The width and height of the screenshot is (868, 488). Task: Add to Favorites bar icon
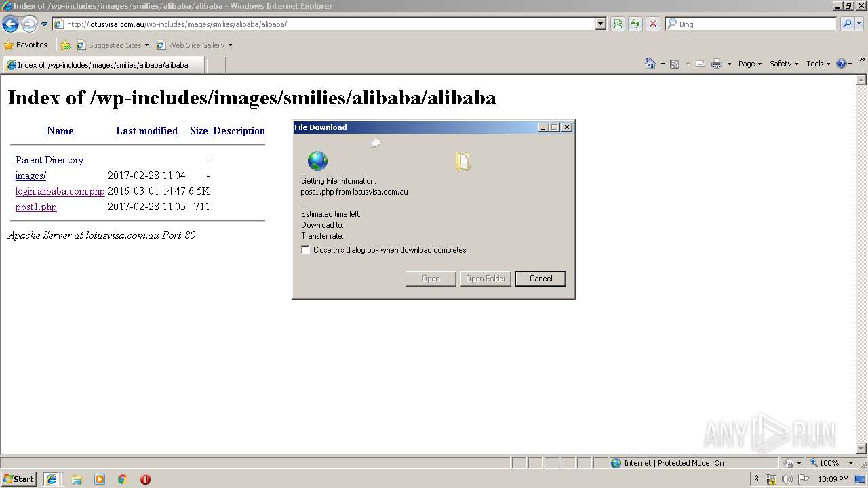(65, 45)
